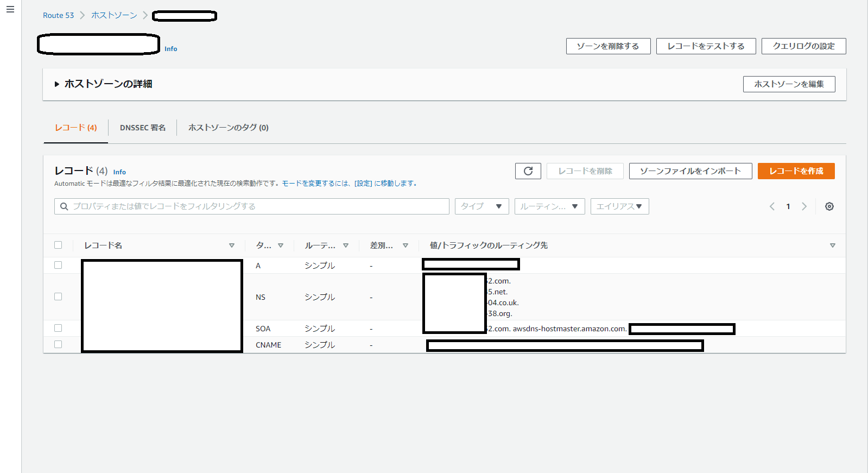Click the disabled レコードを削除 button

click(x=585, y=171)
